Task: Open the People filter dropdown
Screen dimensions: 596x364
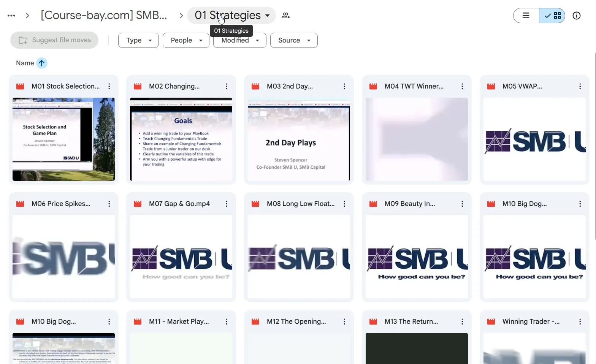Action: pyautogui.click(x=186, y=40)
